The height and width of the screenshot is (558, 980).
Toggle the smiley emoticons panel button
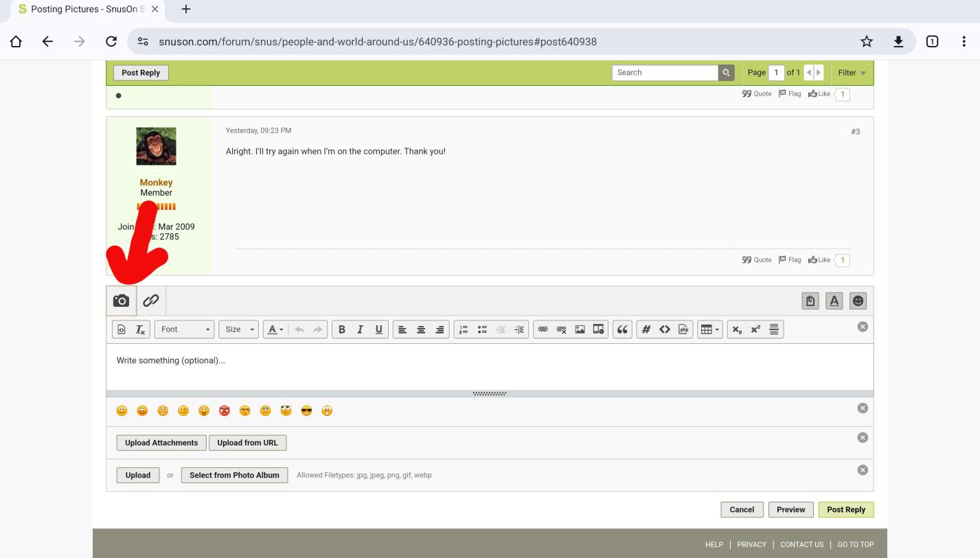point(858,301)
